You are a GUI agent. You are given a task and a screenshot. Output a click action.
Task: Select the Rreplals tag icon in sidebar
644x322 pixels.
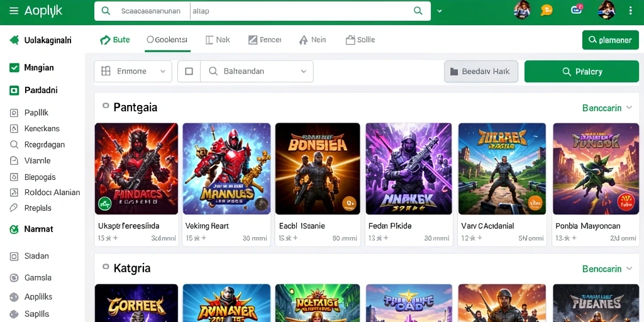pos(14,208)
